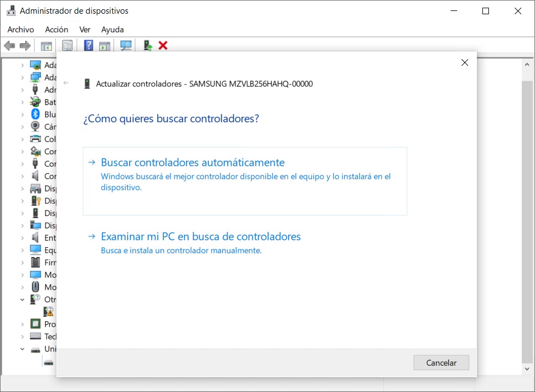
Task: Choose Buscar controladores automáticamente
Action: coord(245,181)
